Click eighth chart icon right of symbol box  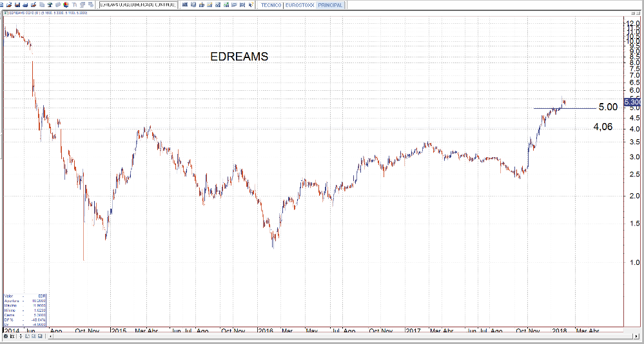pos(242,5)
